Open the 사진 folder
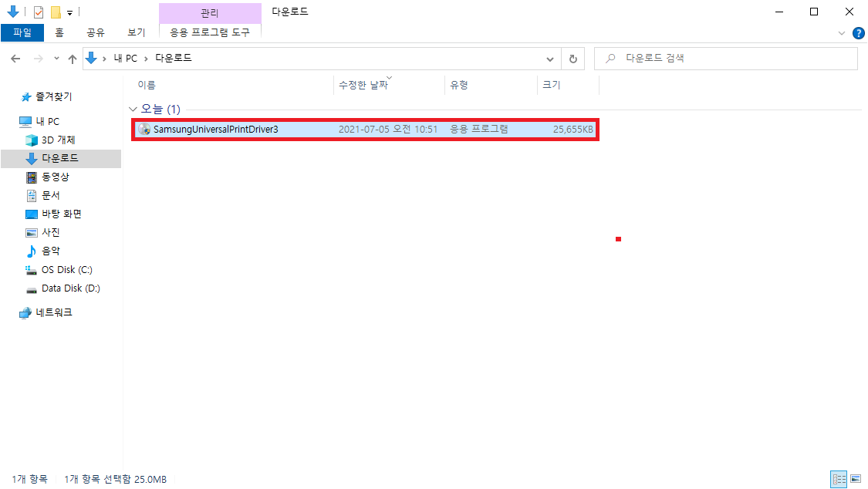Screen dimensions: 868x489 point(51,232)
